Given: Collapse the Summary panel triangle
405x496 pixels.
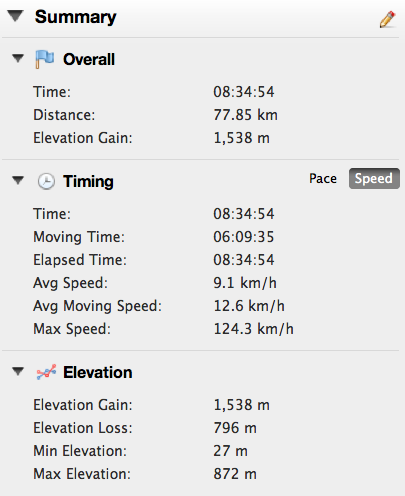Looking at the screenshot, I should pyautogui.click(x=16, y=16).
